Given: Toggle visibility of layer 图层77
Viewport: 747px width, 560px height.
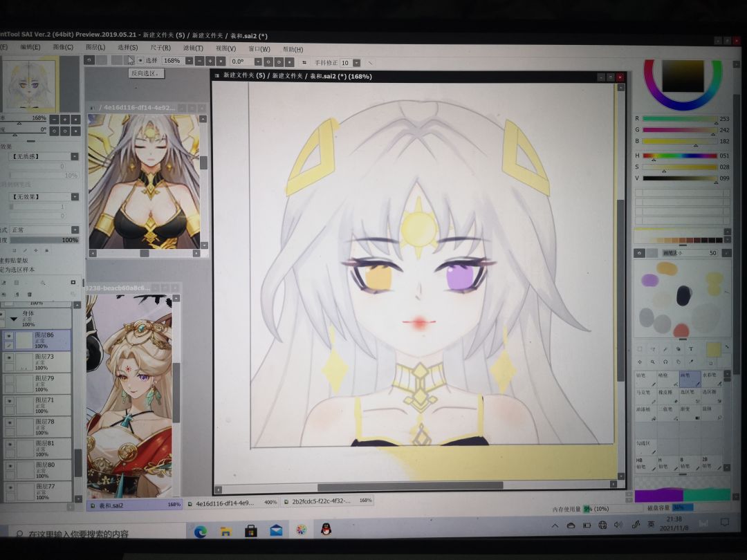Looking at the screenshot, I should 9,487.
